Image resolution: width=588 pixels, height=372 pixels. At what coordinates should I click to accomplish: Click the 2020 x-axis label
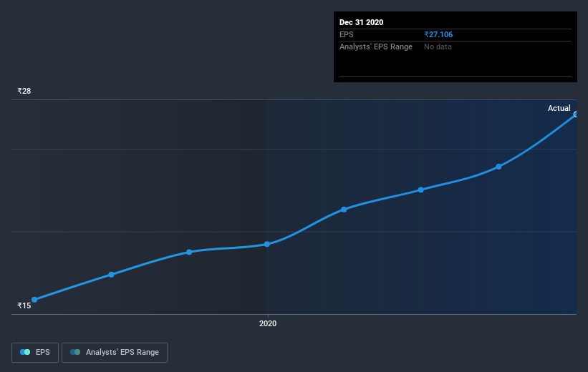[x=268, y=323]
